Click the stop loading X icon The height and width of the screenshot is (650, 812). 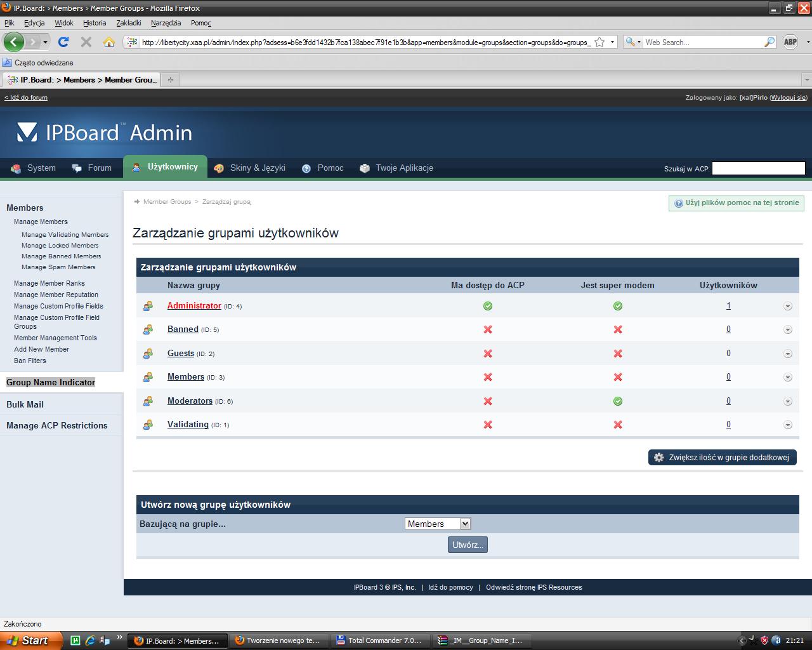pyautogui.click(x=86, y=42)
